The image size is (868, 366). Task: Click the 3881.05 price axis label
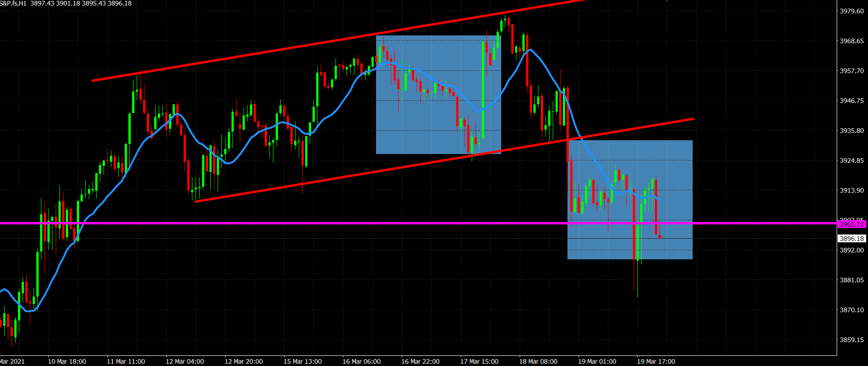pos(851,280)
